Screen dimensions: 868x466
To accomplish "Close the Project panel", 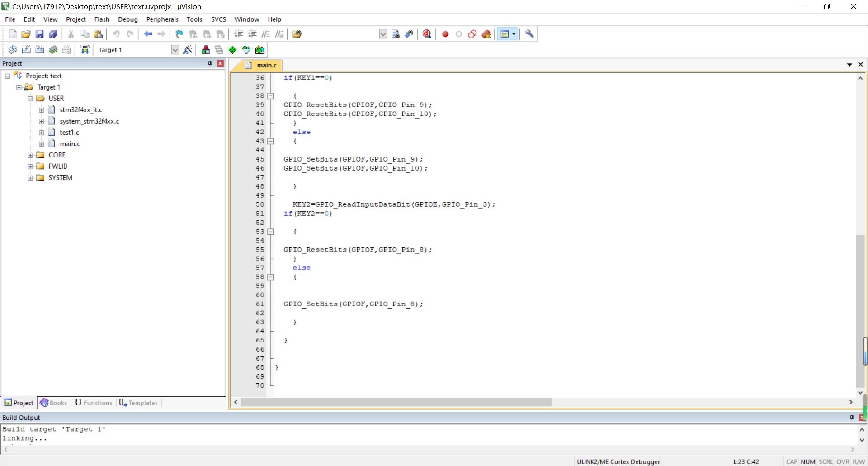I will (220, 63).
